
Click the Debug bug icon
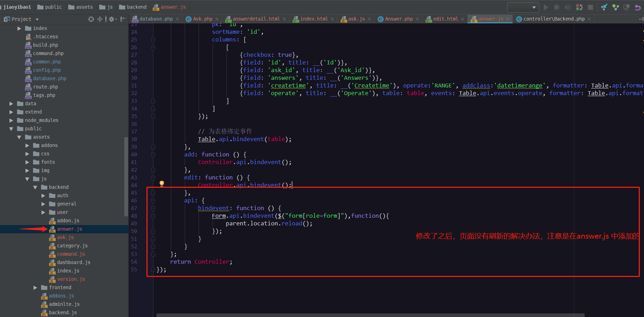(557, 7)
